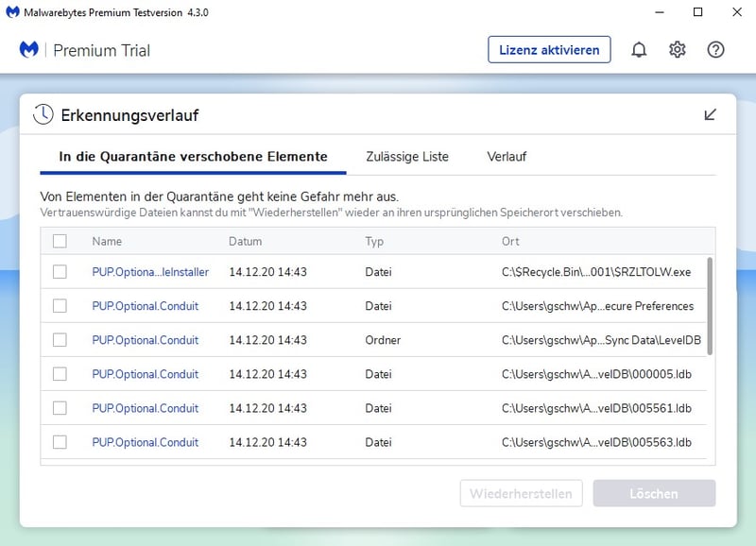Image resolution: width=756 pixels, height=546 pixels.
Task: Click the Premium Trial header text
Action: coord(102,50)
